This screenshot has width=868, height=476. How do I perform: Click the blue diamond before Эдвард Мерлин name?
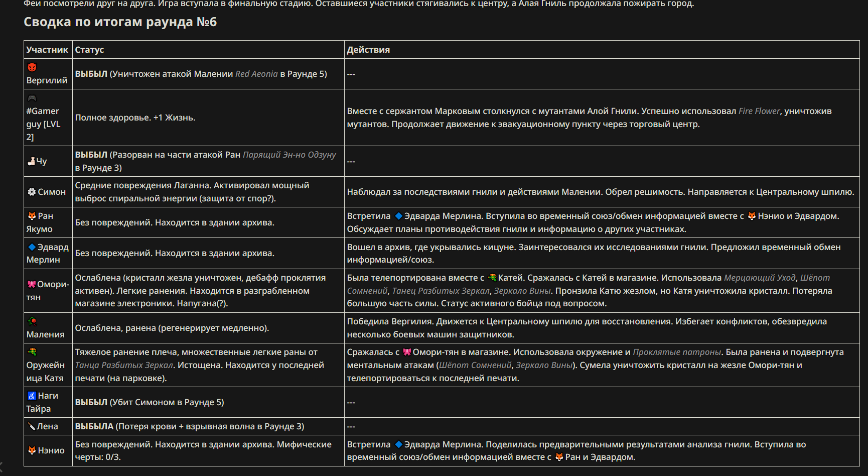click(32, 247)
